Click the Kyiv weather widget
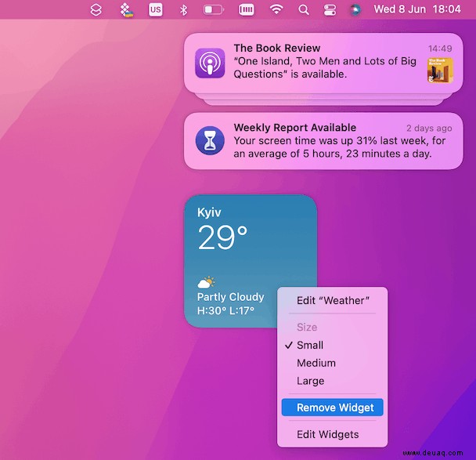 pos(251,261)
